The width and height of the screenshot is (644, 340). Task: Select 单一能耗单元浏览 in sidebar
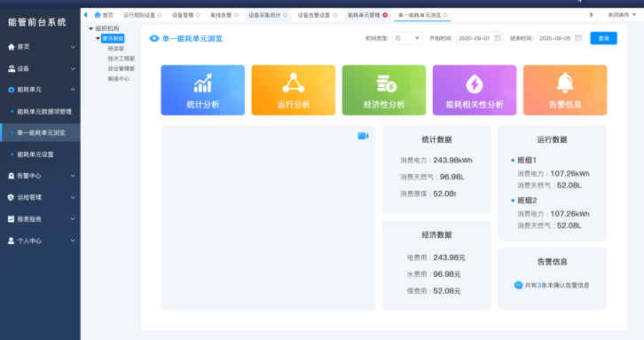point(41,133)
